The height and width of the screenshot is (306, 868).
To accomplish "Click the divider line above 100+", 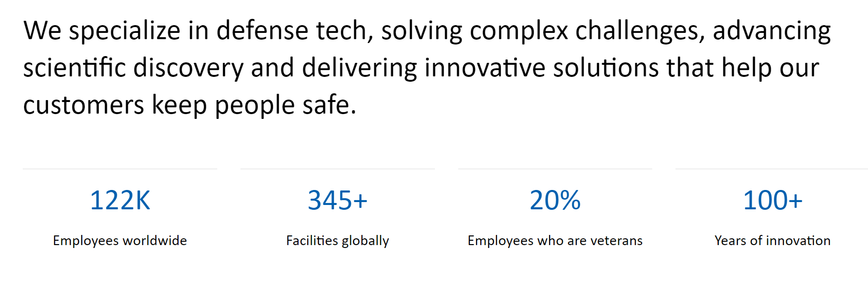I will pos(772,169).
